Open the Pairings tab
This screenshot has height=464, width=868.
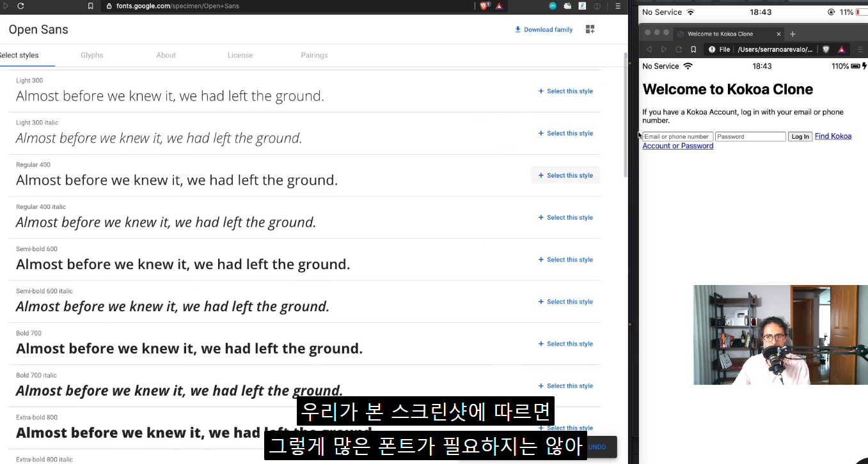tap(314, 55)
